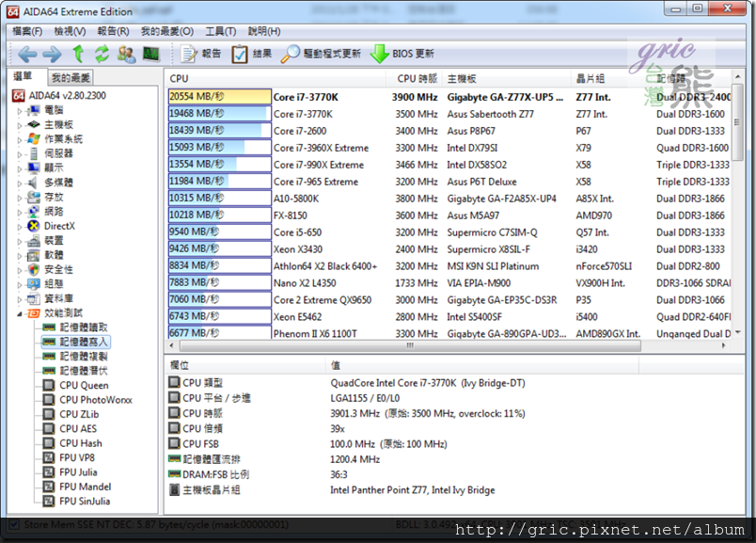Click the green monitor graph toolbar icon
The width and height of the screenshot is (756, 543).
[x=151, y=54]
